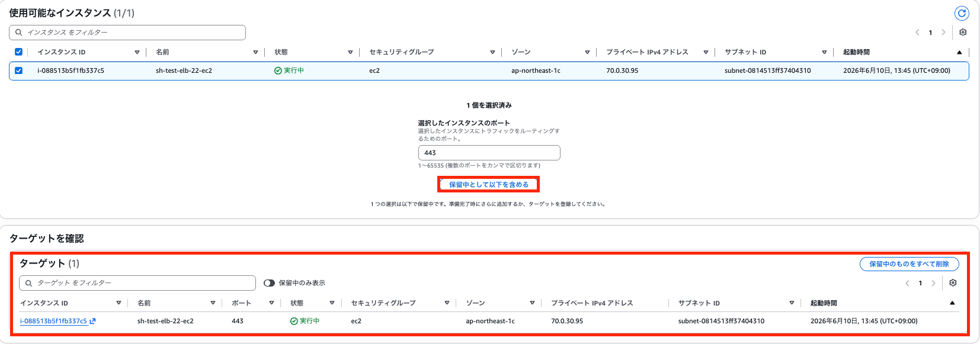Sort available instances by セキュリティグループ
980x344 pixels.
point(492,52)
